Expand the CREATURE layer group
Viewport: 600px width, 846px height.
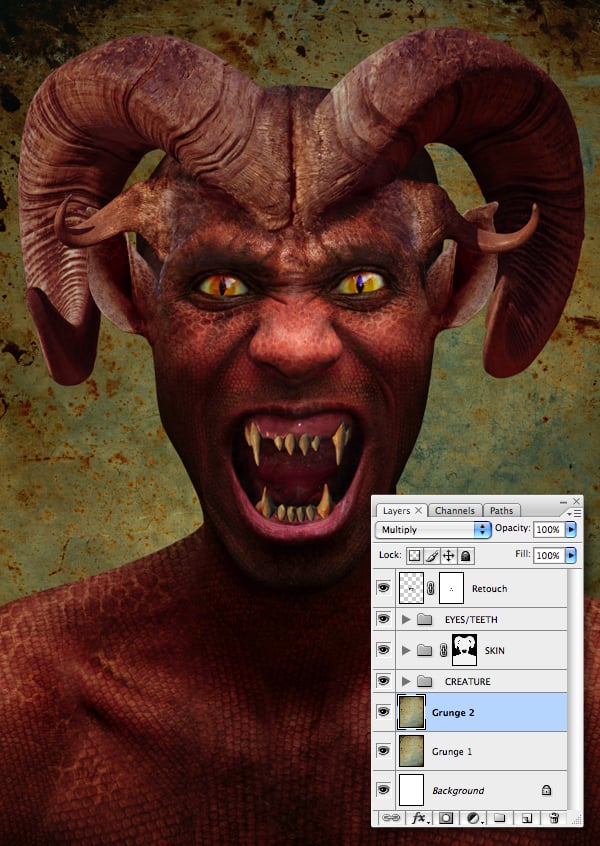405,682
